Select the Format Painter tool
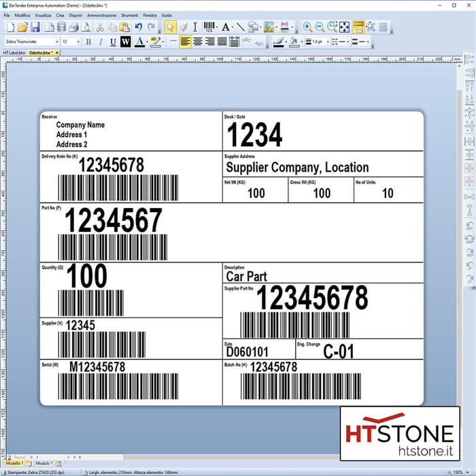The width and height of the screenshot is (476, 476). [183, 27]
